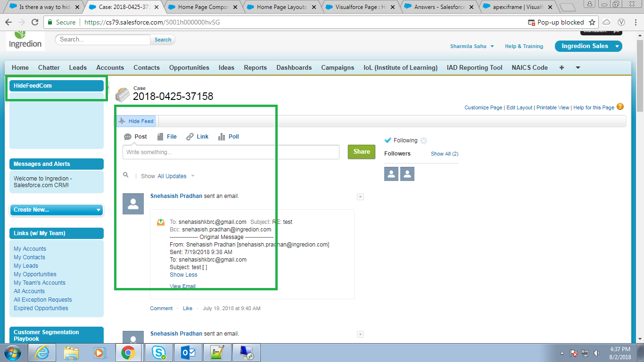Open Windows Explorer from the taskbar
This screenshot has height=362, width=644.
click(x=72, y=353)
